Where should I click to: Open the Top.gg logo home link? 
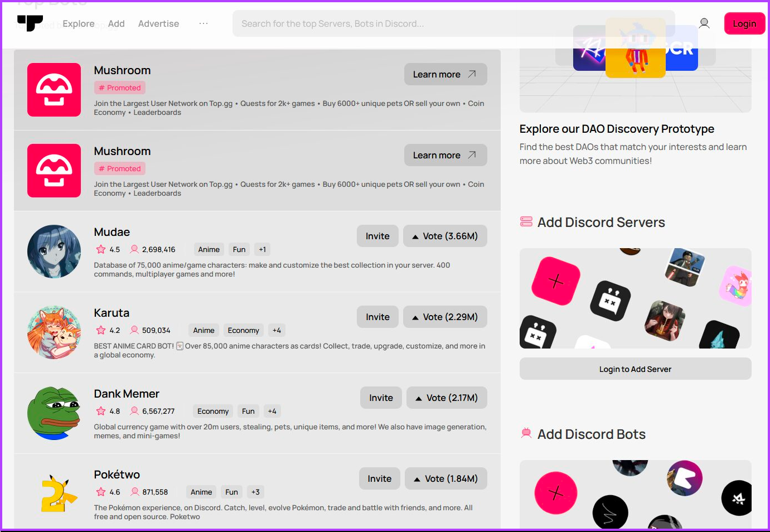[x=30, y=23]
